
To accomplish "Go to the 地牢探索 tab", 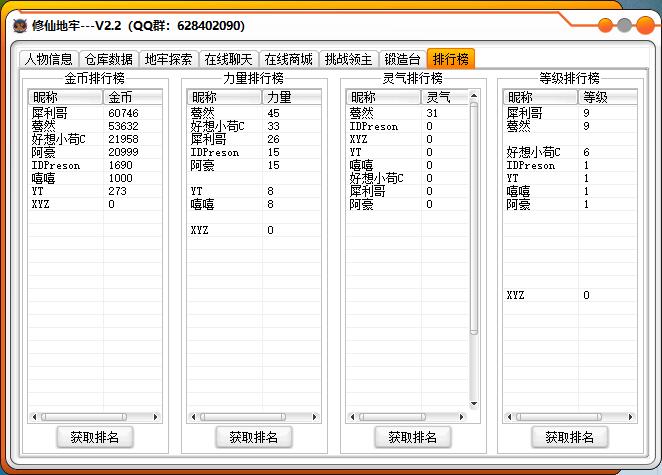I will (168, 59).
